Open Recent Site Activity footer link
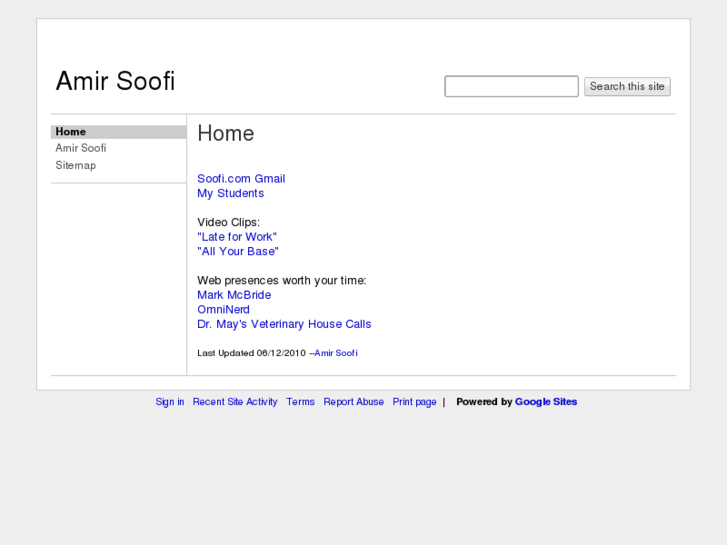This screenshot has height=545, width=727. coord(235,402)
